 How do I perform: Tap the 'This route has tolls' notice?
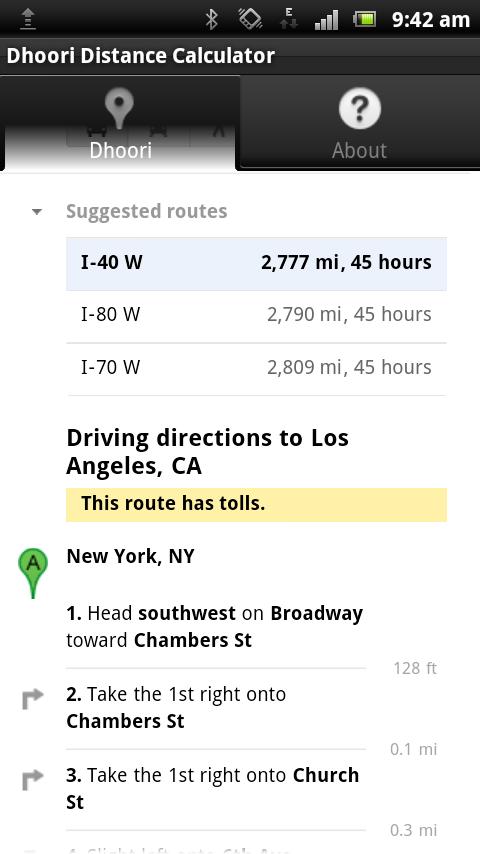[256, 504]
